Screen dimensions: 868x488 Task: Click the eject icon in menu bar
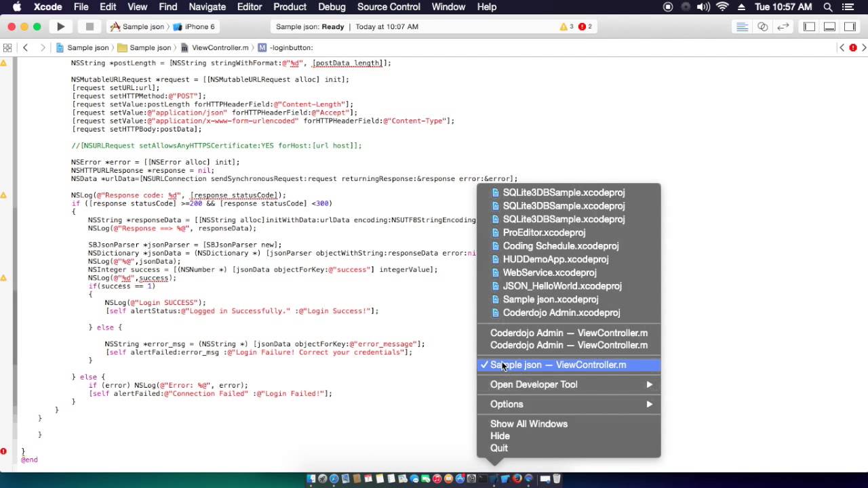(741, 7)
